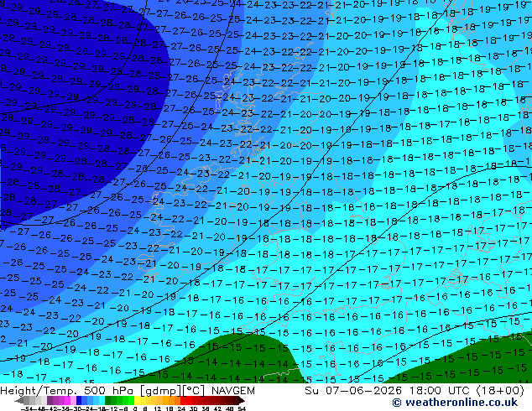Viewport: 532px width, 411px height.
Task: Open the weatheronline.co.uk copyright link
Action: pyautogui.click(x=455, y=403)
